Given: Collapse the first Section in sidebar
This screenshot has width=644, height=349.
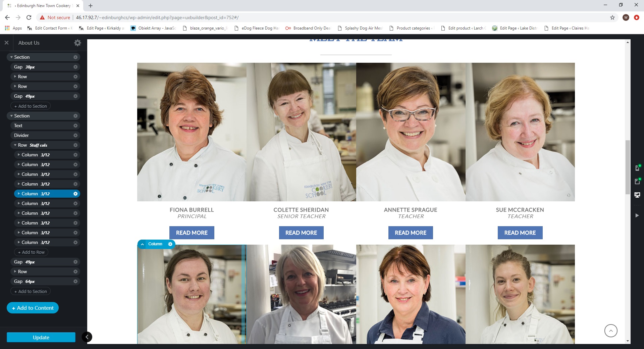Looking at the screenshot, I should coord(11,57).
